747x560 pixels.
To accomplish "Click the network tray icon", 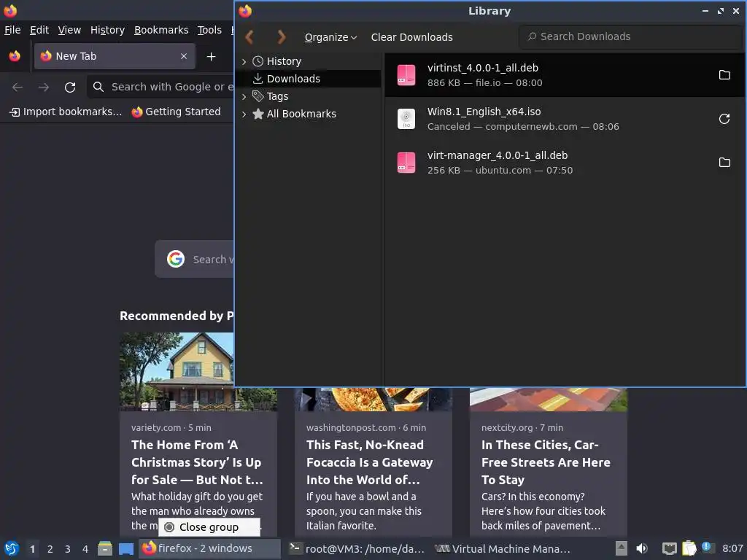I will click(670, 548).
